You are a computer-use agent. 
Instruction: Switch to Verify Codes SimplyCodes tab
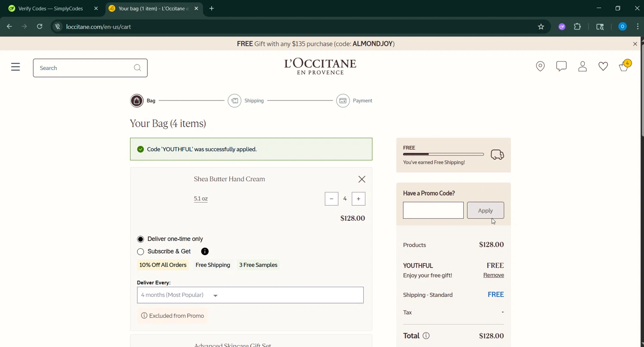click(51, 9)
